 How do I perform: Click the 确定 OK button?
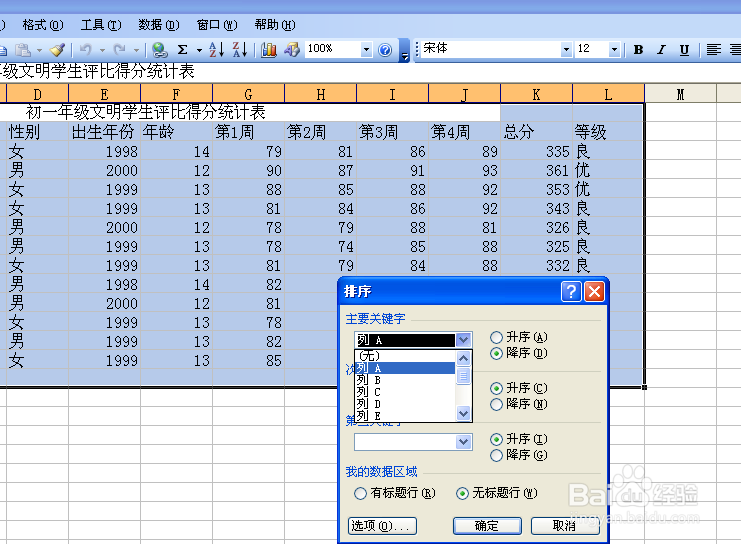[487, 526]
